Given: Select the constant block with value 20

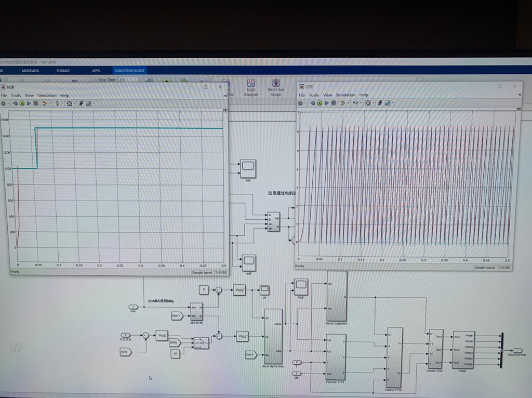Looking at the screenshot, I should pyautogui.click(x=175, y=353).
